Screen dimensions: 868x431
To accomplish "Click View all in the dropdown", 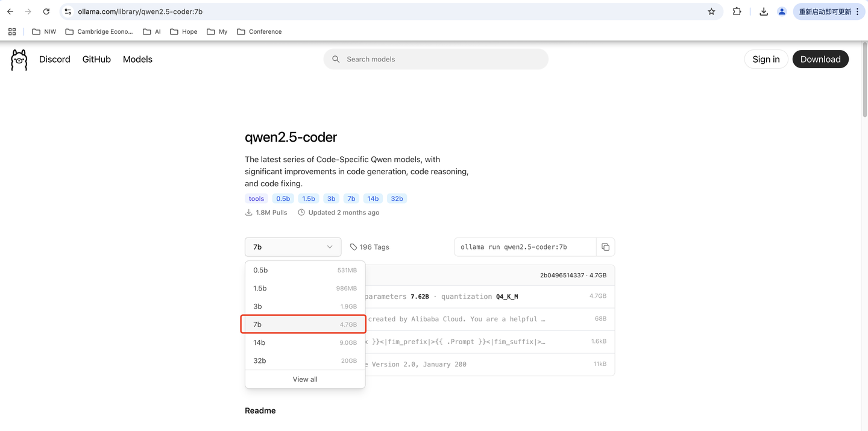I will pyautogui.click(x=305, y=379).
